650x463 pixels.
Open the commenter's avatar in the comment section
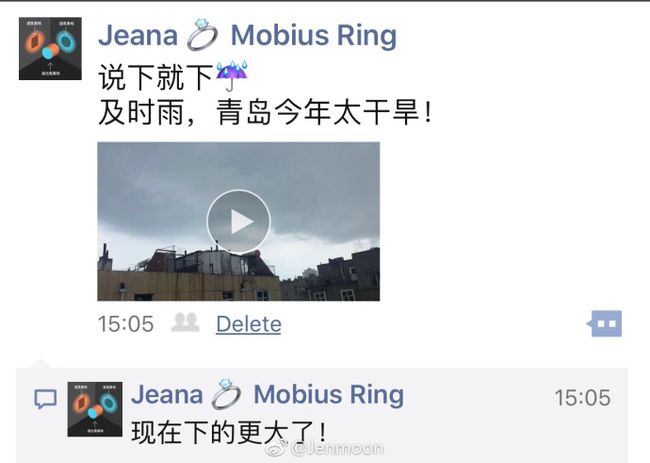pyautogui.click(x=95, y=409)
